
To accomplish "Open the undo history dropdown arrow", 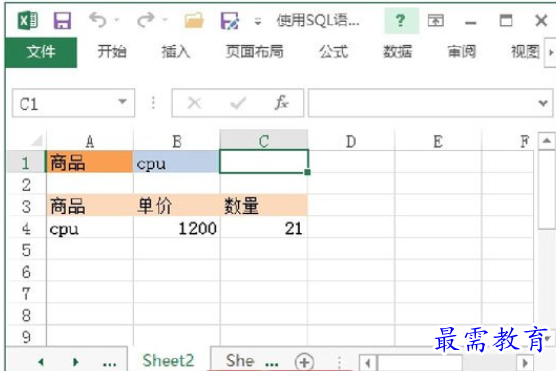I will click(117, 20).
